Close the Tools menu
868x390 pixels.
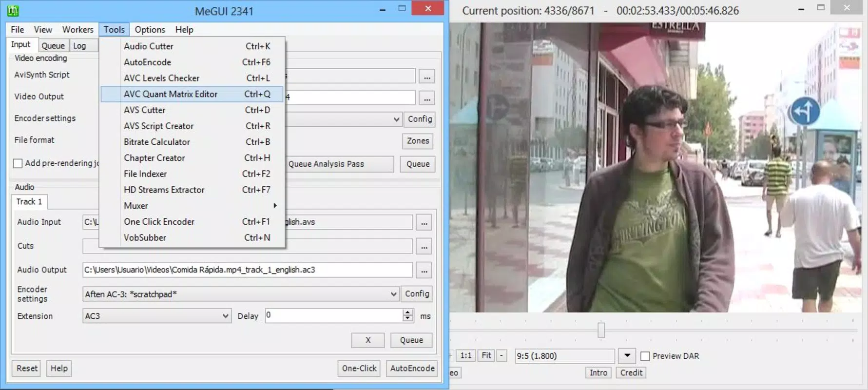click(114, 29)
